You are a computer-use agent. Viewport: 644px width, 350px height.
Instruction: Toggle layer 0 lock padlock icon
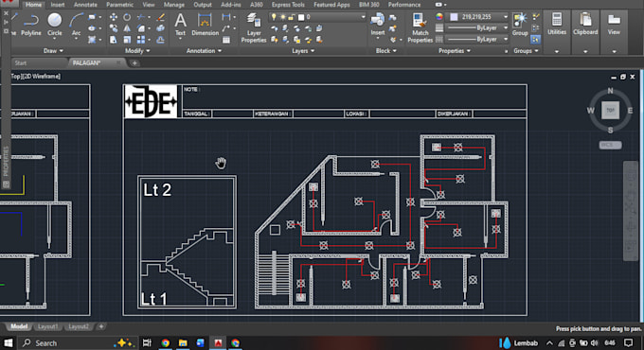click(x=291, y=17)
